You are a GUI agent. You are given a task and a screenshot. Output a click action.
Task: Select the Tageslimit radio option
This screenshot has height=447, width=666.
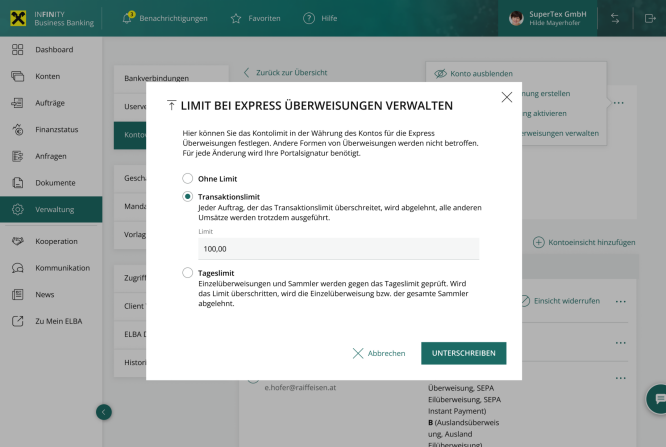(x=187, y=272)
